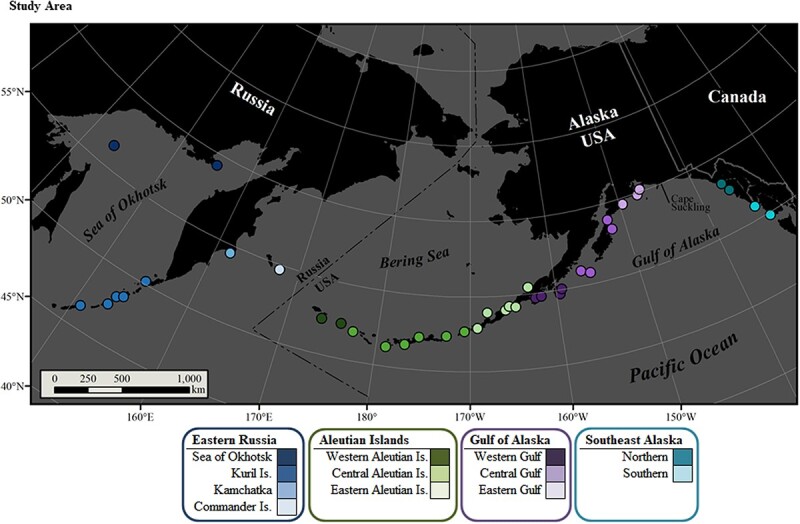Screen dimensions: 800x524
Task: Click the 'Kamchatka' legend label
Action: pos(243,490)
